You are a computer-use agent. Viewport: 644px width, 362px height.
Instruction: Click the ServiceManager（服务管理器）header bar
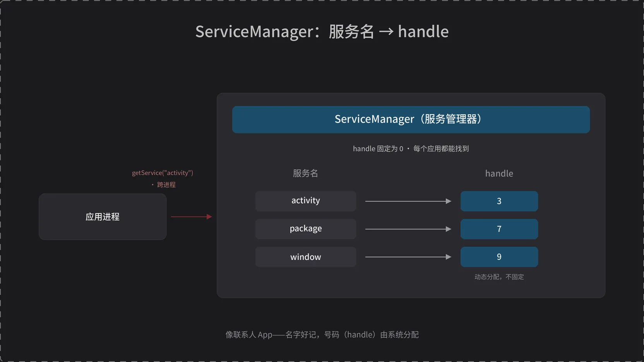pos(411,120)
